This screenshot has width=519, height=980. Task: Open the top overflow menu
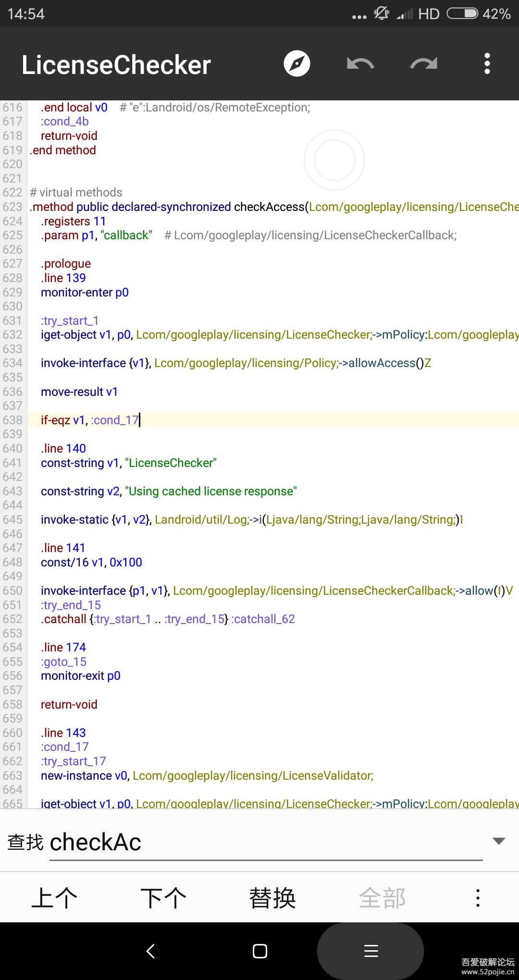click(x=487, y=63)
